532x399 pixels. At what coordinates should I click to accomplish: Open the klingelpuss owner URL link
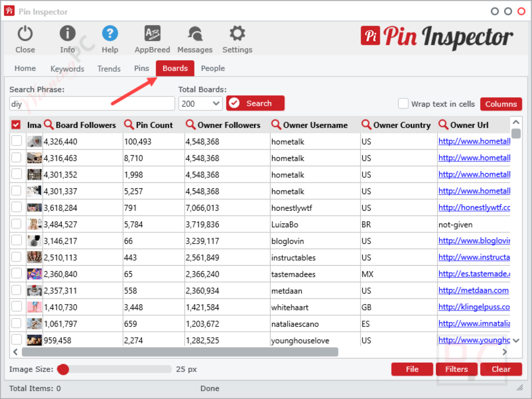point(474,307)
